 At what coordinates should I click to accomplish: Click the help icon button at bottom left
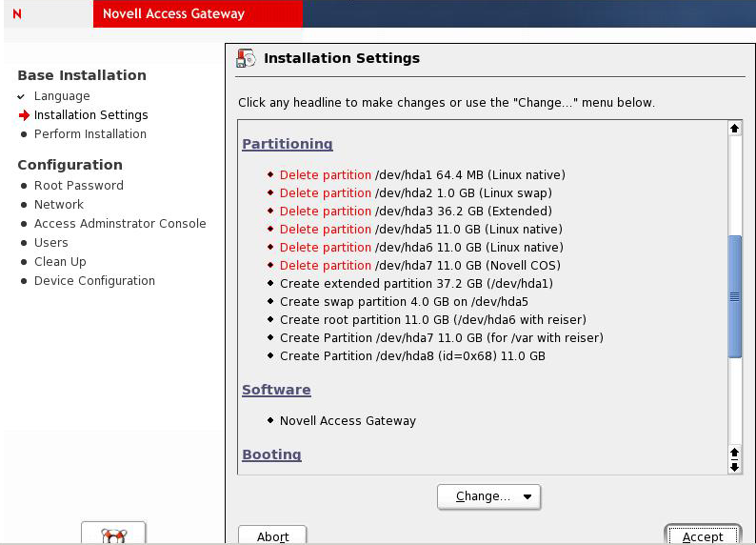[x=113, y=535]
